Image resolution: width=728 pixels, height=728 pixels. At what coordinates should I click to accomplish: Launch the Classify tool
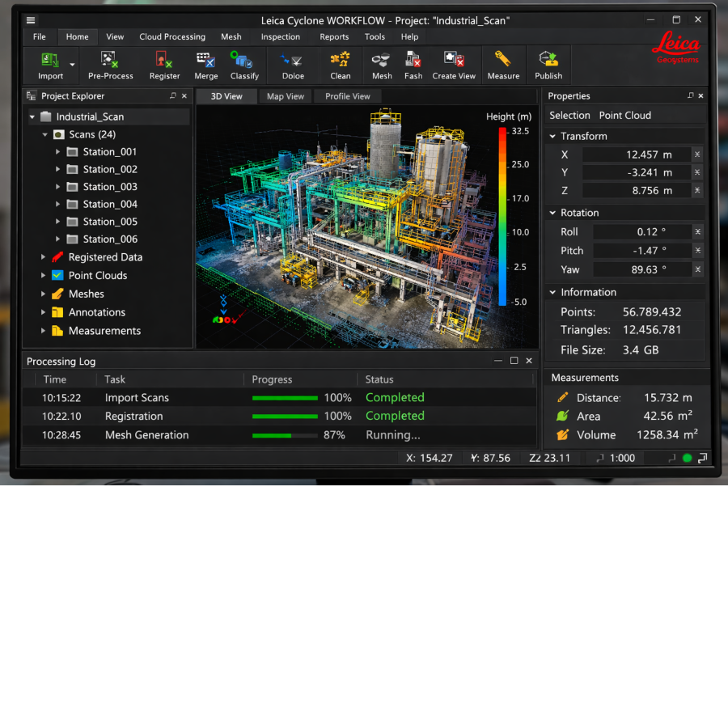click(244, 65)
